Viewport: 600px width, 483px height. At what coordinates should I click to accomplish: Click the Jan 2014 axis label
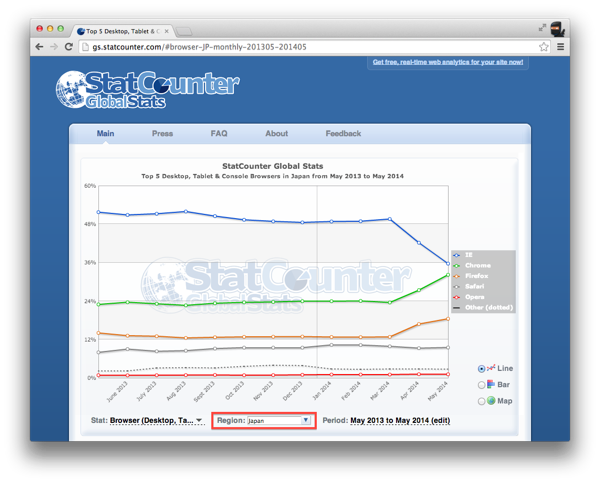(321, 391)
